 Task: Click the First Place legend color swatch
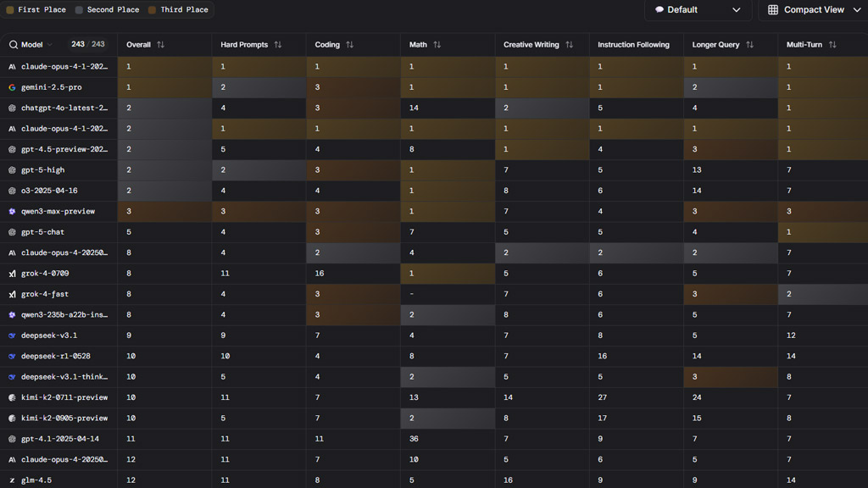[x=10, y=10]
